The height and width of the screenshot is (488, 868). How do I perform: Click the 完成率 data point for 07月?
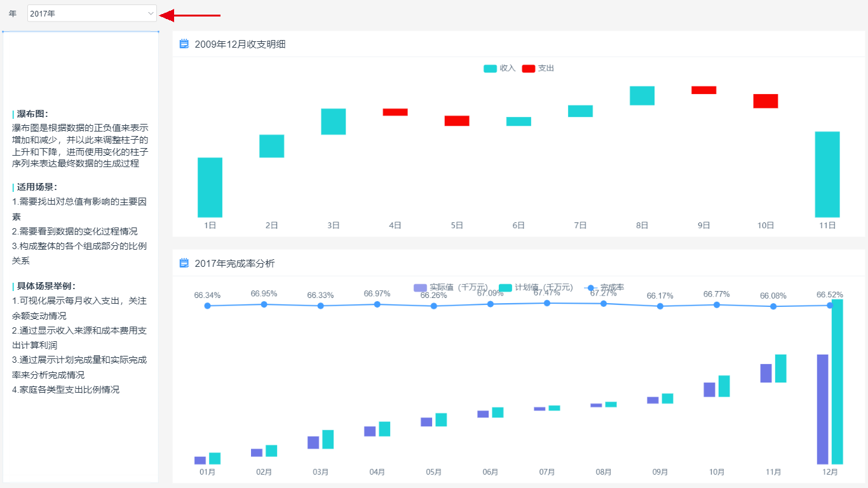[546, 303]
